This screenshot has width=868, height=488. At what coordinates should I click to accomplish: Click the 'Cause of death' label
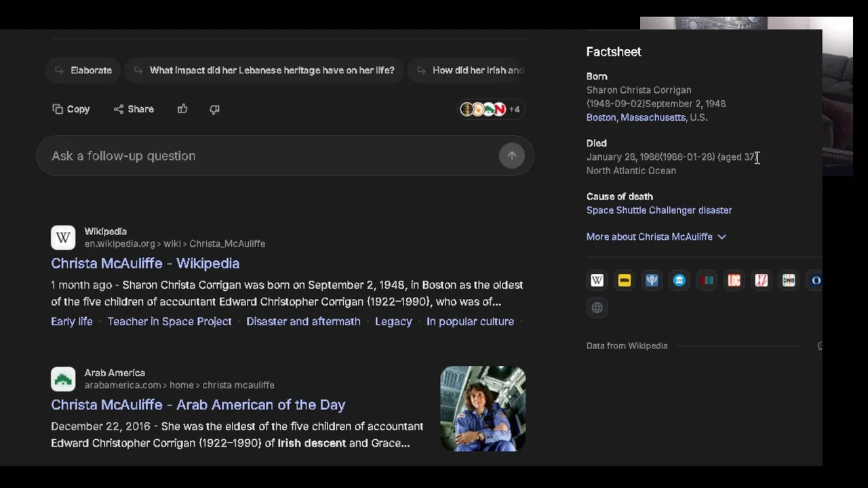coord(620,197)
